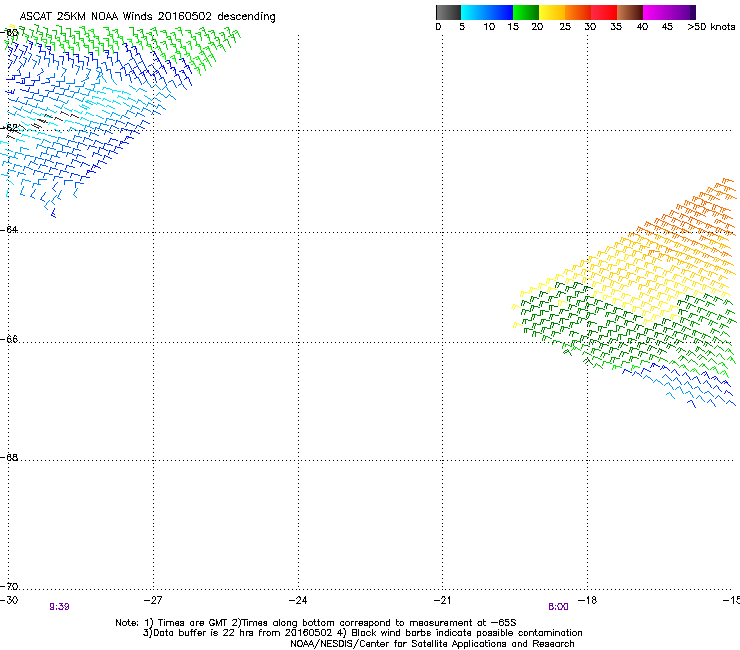Click the note line "3)Data buffer is 22 hrs"
This screenshot has width=740, height=650.
click(x=362, y=633)
